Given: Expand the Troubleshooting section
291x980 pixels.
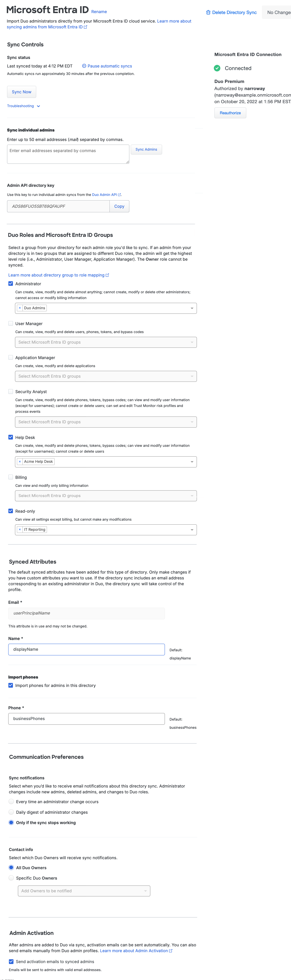Looking at the screenshot, I should pos(24,106).
